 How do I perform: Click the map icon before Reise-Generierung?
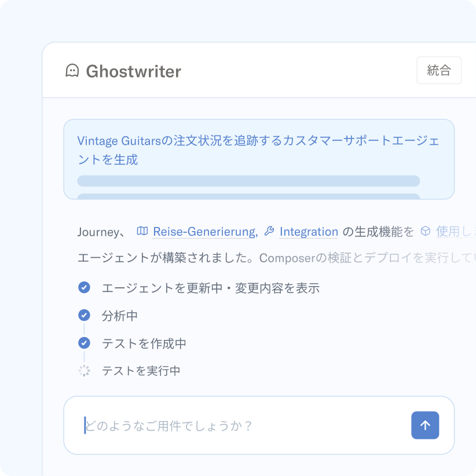(x=142, y=231)
